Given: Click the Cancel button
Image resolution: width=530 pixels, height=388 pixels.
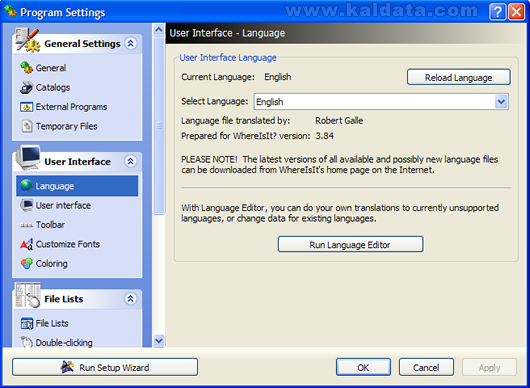Looking at the screenshot, I should coord(426,367).
